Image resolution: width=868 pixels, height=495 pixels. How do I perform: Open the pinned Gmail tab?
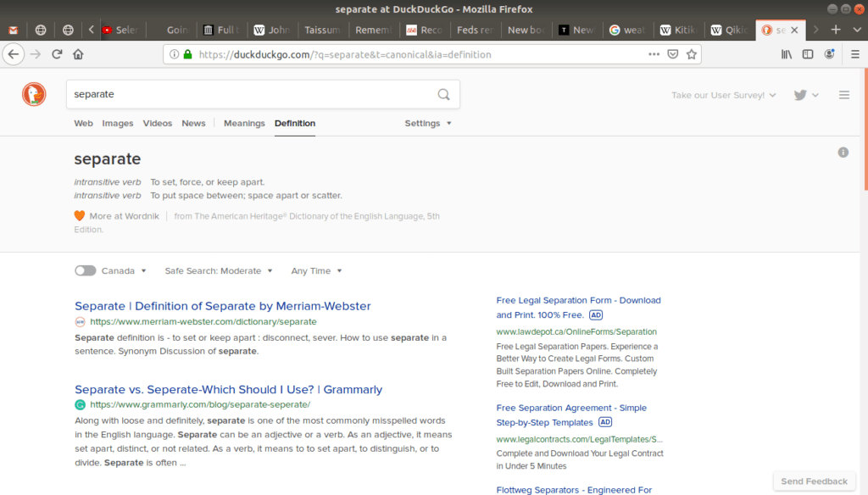tap(14, 30)
